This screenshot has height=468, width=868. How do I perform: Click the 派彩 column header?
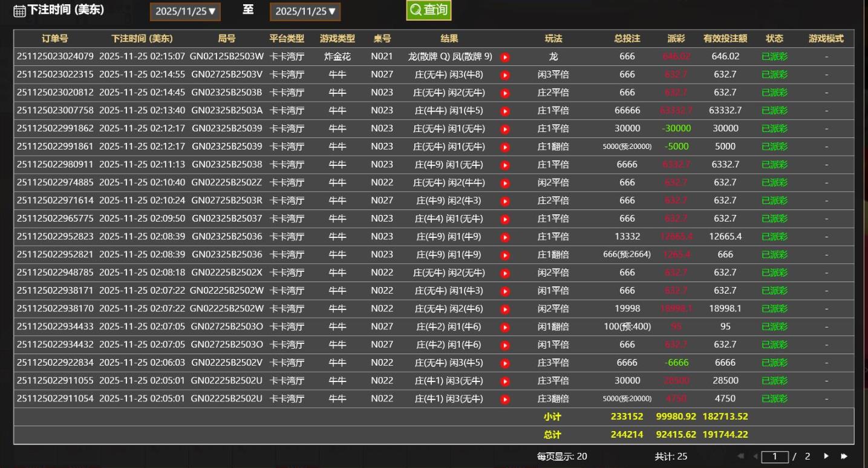(x=676, y=39)
